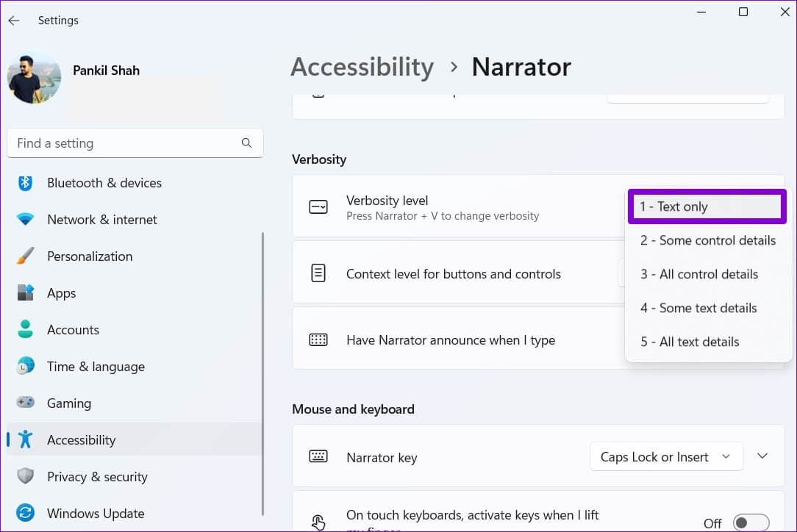The width and height of the screenshot is (797, 532).
Task: Choose 3 - All control details
Action: 707,274
